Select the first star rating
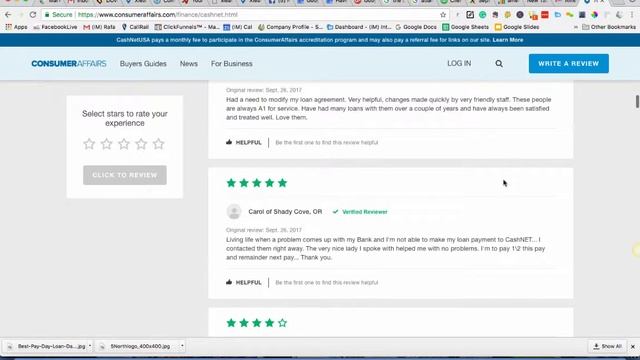The height and width of the screenshot is (360, 640). coord(89,144)
